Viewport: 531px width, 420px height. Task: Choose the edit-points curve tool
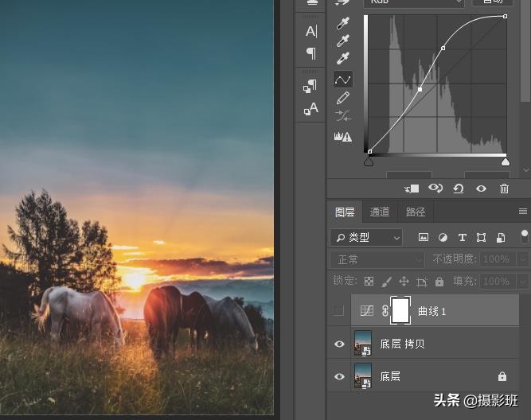[x=343, y=79]
